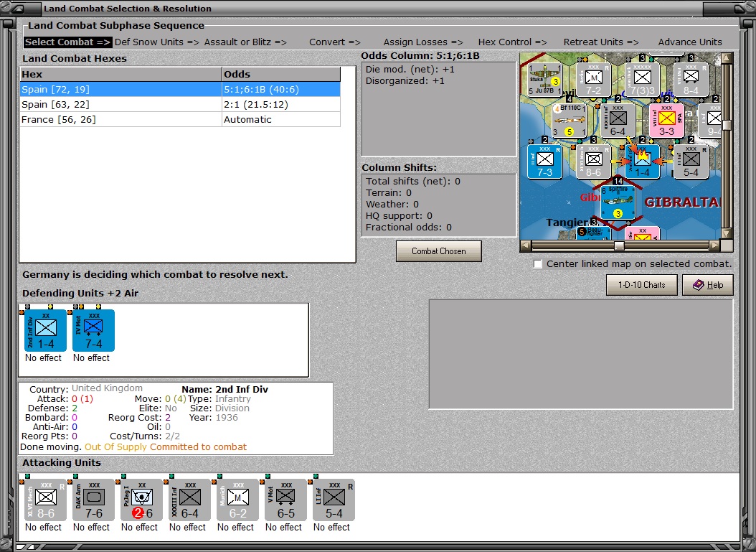Click the 7-2 mountain counter on map
The height and width of the screenshot is (552, 756).
(593, 79)
